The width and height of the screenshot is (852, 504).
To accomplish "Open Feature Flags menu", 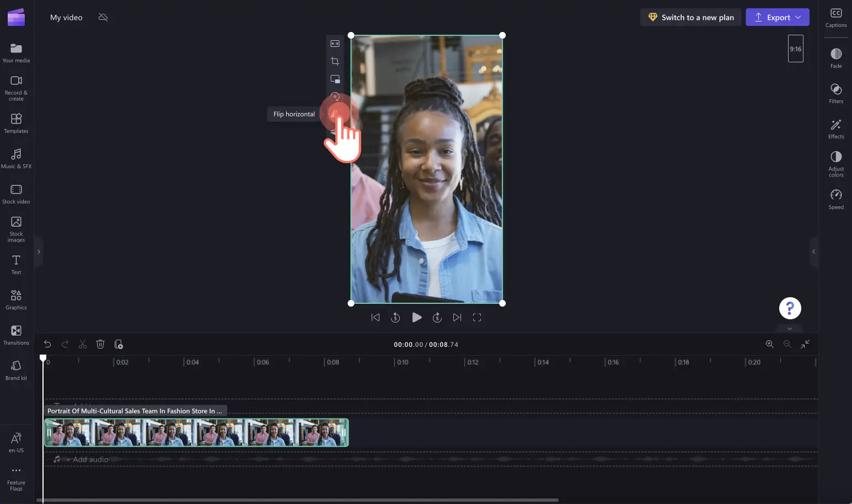I will pyautogui.click(x=16, y=479).
